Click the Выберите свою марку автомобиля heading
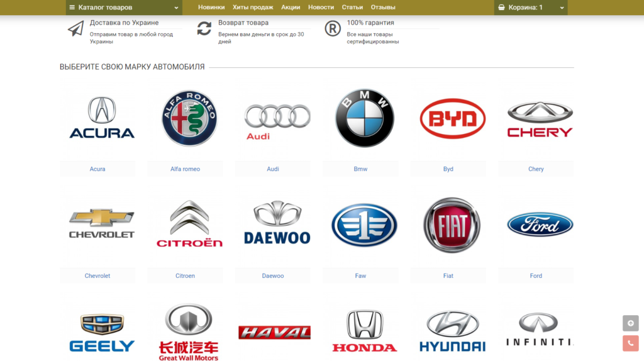The width and height of the screenshot is (644, 361). (x=132, y=67)
